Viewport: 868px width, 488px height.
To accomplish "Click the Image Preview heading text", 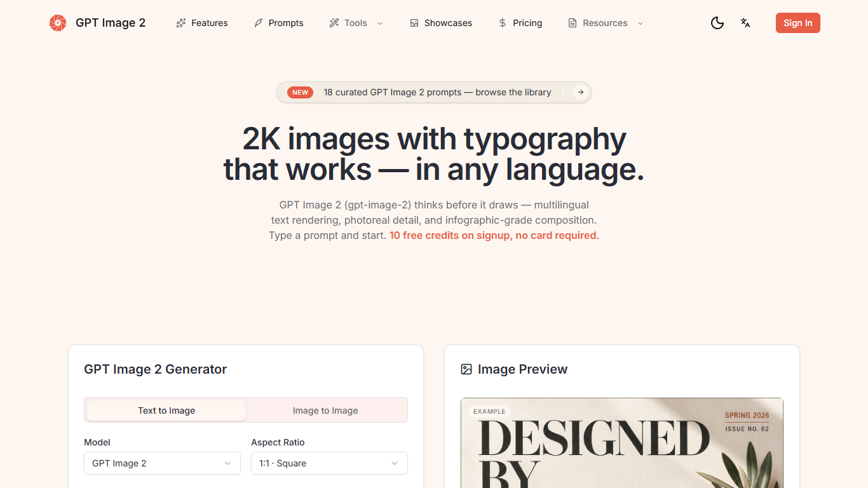I will click(x=523, y=369).
